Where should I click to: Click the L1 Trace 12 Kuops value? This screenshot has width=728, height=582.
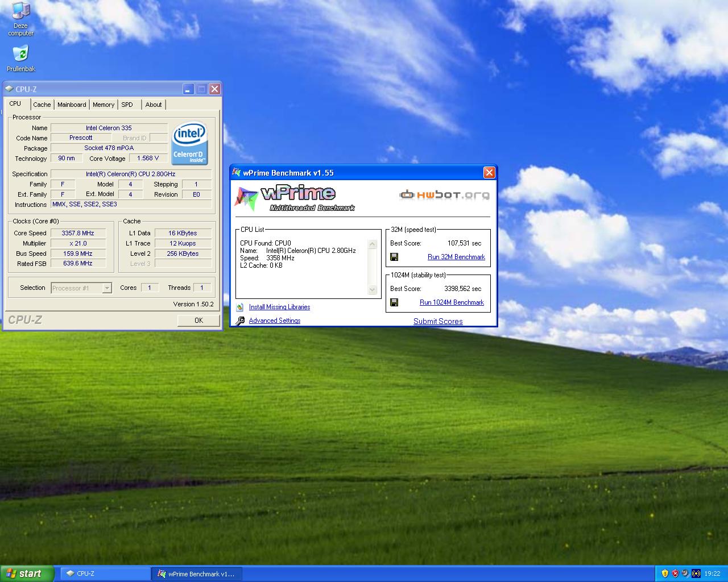coord(183,243)
